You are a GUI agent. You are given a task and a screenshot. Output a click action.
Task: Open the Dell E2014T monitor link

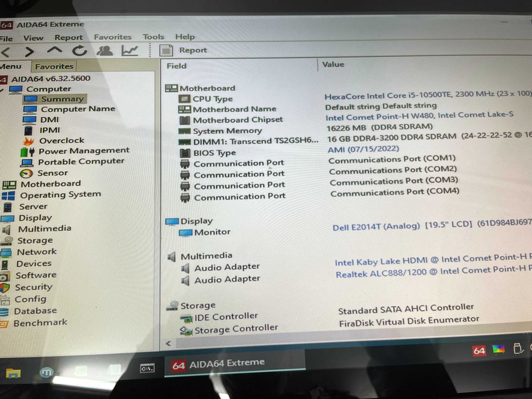pyautogui.click(x=432, y=225)
